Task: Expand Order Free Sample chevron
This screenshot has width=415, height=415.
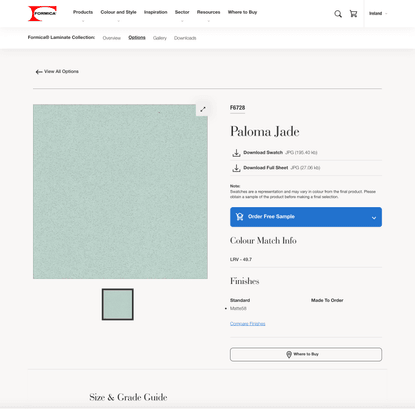Action: click(x=374, y=218)
